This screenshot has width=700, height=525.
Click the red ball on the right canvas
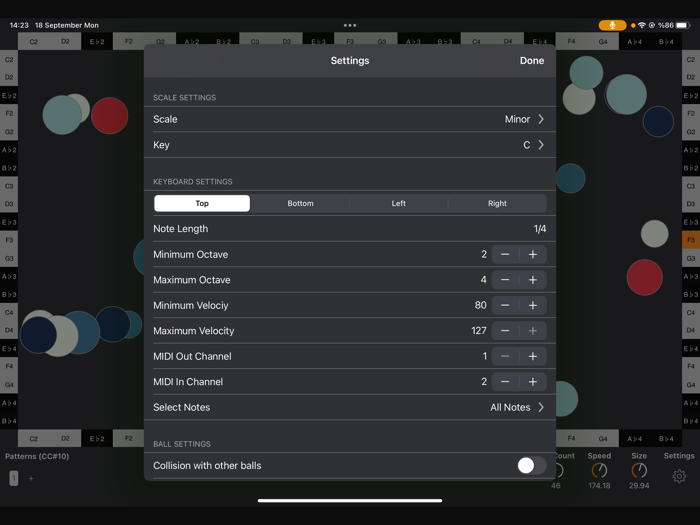point(644,277)
